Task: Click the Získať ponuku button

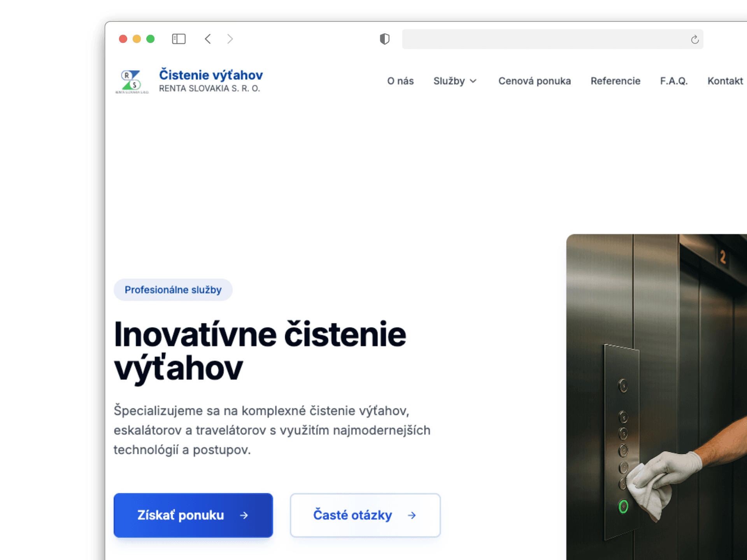Action: coord(193,515)
